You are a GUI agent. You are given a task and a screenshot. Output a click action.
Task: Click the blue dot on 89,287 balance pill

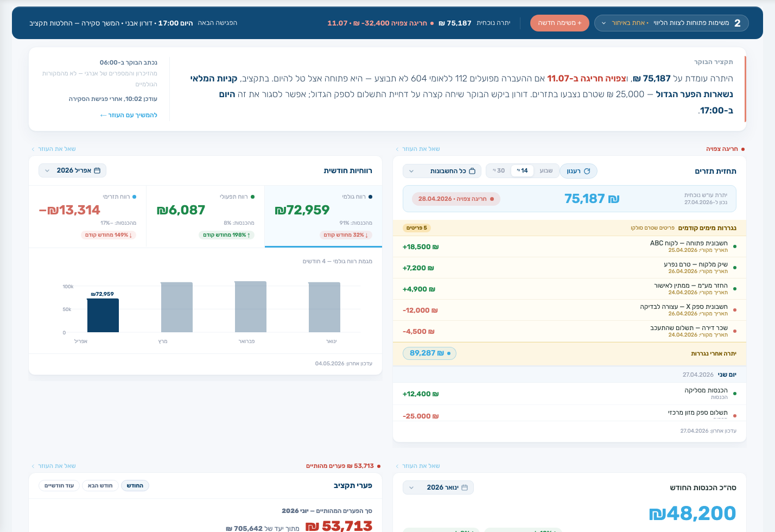(x=449, y=353)
